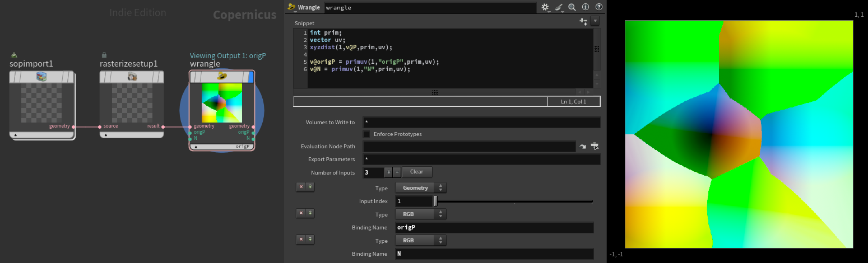This screenshot has width=868, height=263.
Task: Increase Number of Inputs with plus button
Action: (388, 172)
